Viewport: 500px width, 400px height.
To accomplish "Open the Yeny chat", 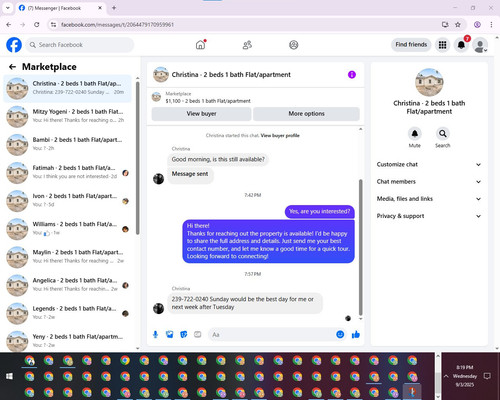I will coord(67,341).
